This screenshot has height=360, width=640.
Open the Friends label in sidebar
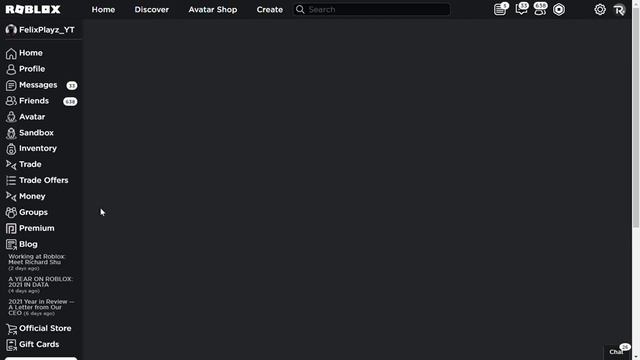[x=34, y=101]
